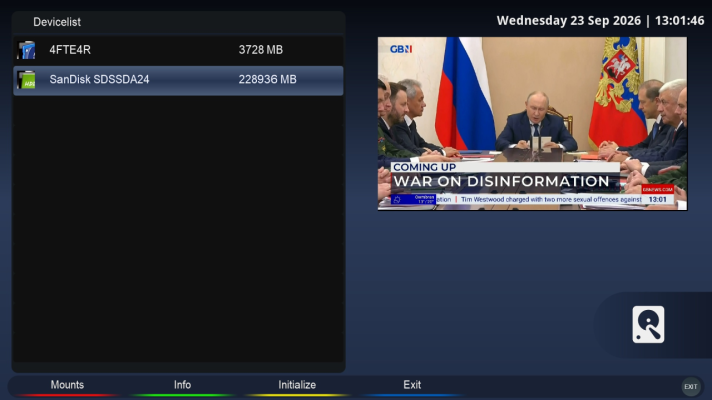This screenshot has height=400, width=712.
Task: Click the red color bar under Mounts
Action: (x=67, y=395)
